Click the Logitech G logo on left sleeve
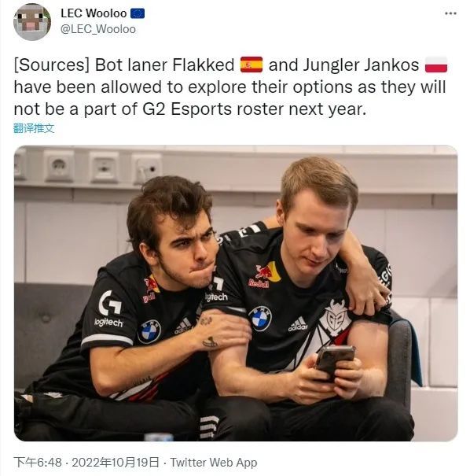The width and height of the screenshot is (470, 476). click(x=109, y=303)
